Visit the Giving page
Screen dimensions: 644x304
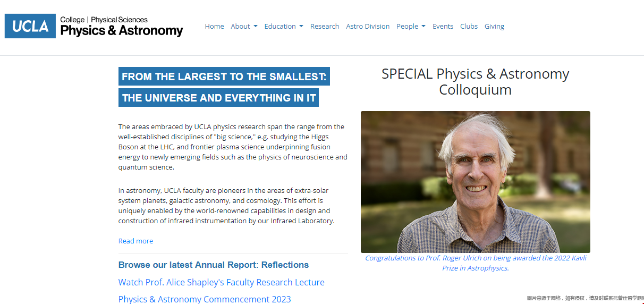point(494,26)
